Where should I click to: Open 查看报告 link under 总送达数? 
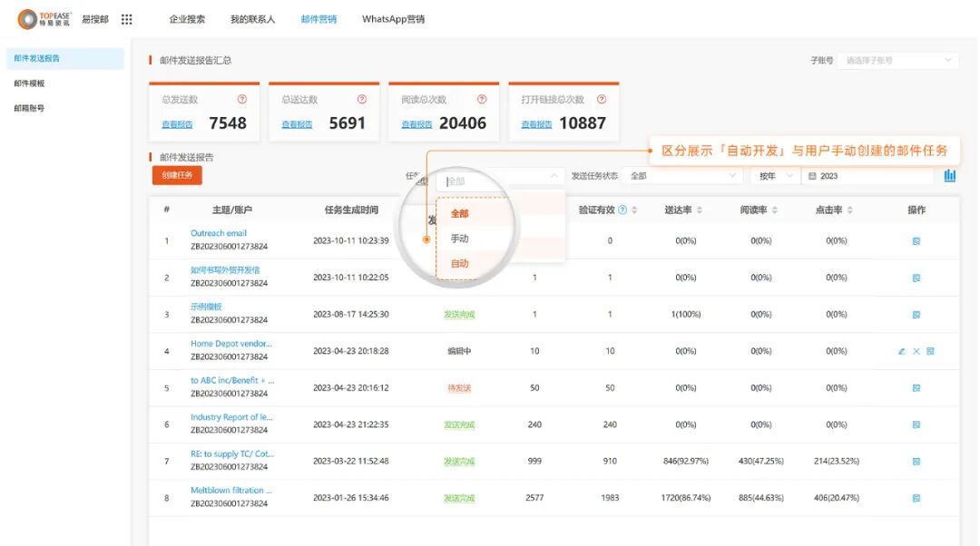pos(297,125)
